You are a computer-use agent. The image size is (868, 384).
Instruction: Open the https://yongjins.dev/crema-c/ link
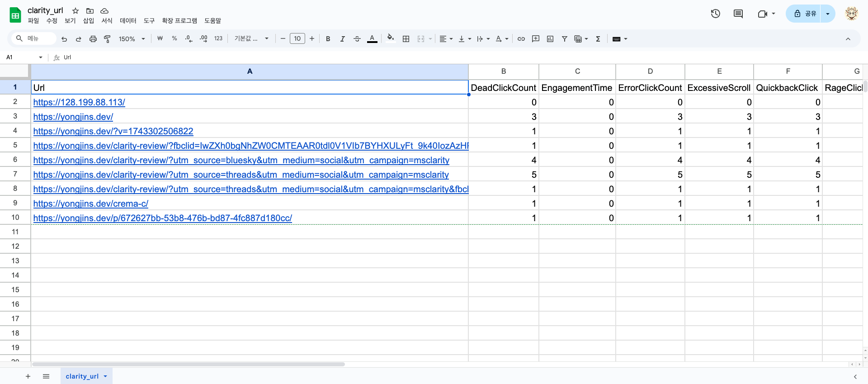click(90, 204)
